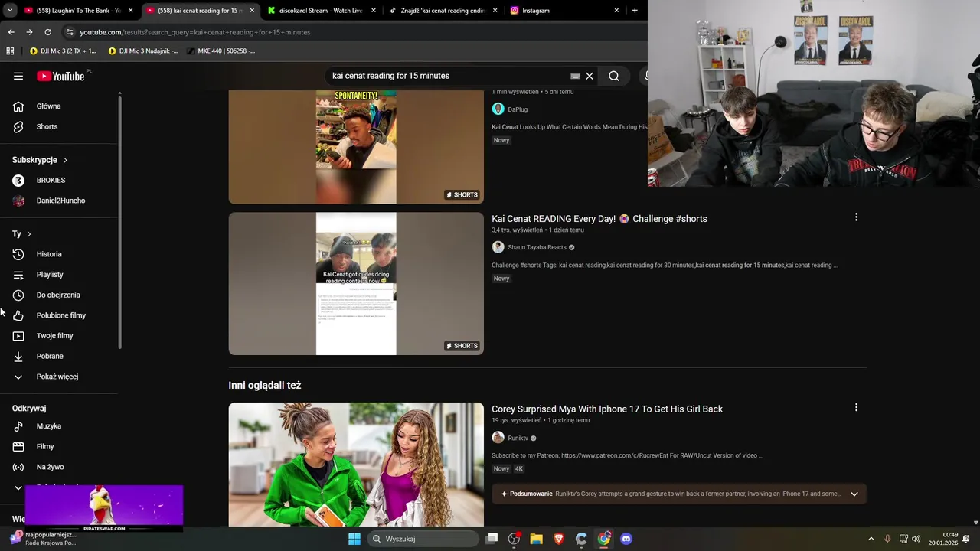980x551 pixels.
Task: Open the YouTube hamburger guide menu
Action: pyautogui.click(x=18, y=76)
